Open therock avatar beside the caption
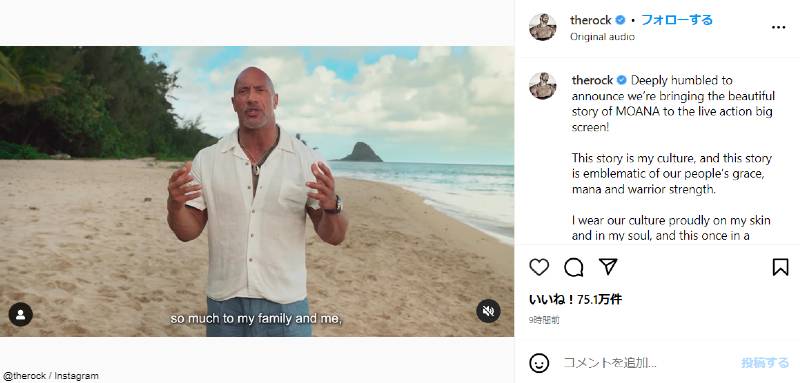The width and height of the screenshot is (800, 383). click(542, 86)
